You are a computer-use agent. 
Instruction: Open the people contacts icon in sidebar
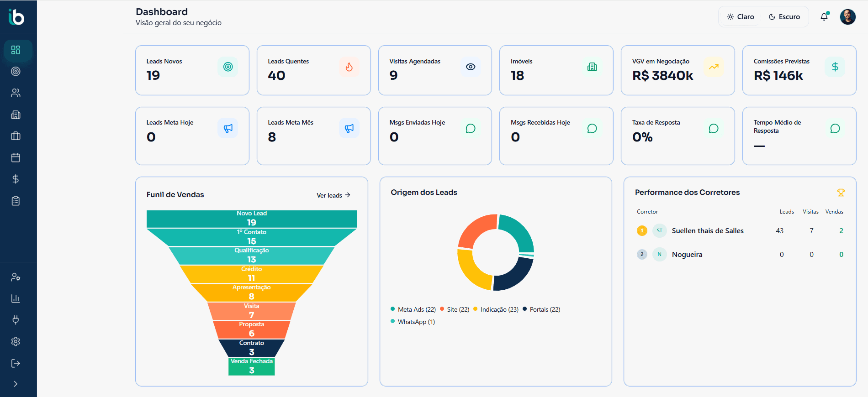point(16,93)
